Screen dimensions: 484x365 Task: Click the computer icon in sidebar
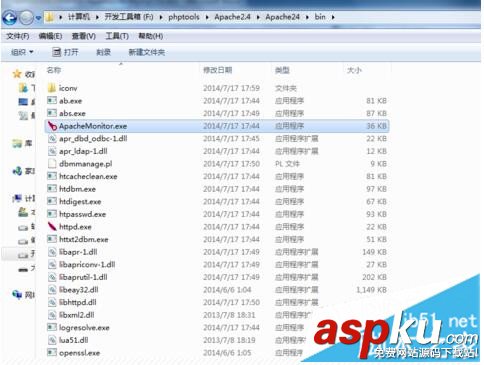(17, 199)
